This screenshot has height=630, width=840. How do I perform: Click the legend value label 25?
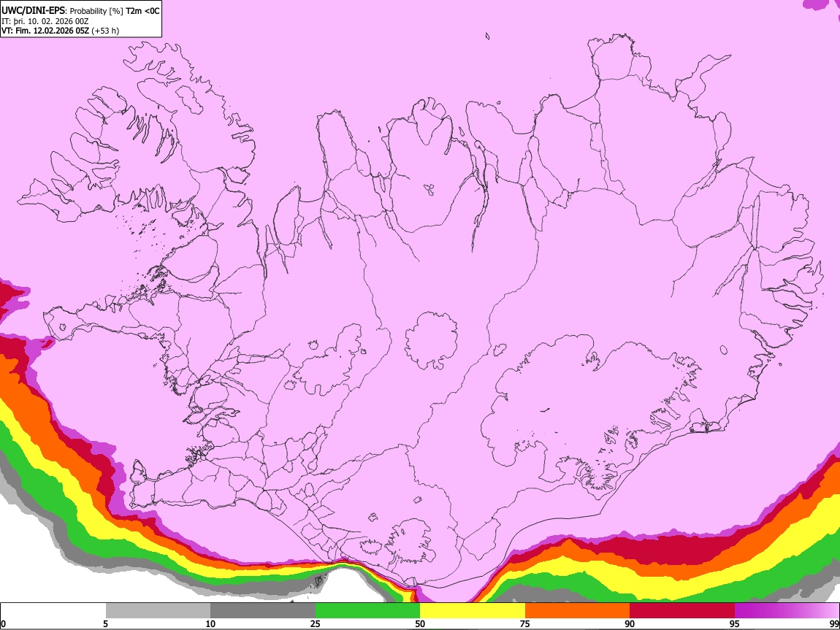(315, 623)
